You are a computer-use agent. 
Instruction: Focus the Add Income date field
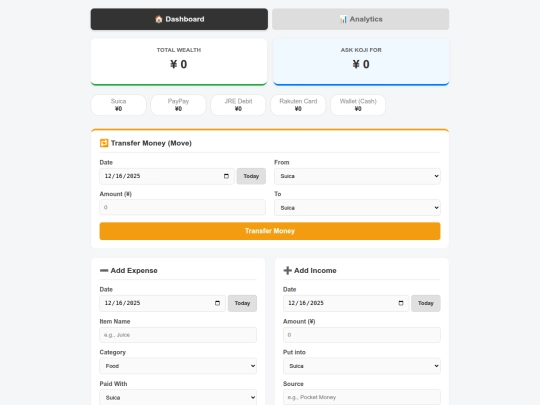[346, 303]
